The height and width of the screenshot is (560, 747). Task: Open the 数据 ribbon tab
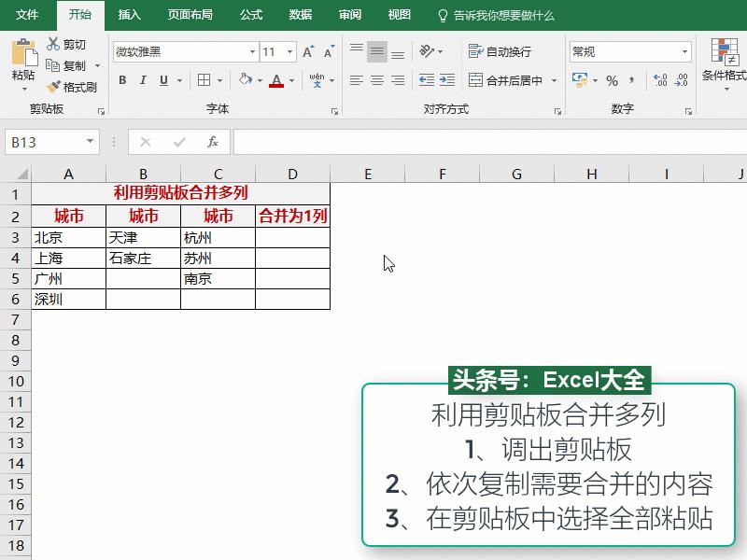(303, 14)
